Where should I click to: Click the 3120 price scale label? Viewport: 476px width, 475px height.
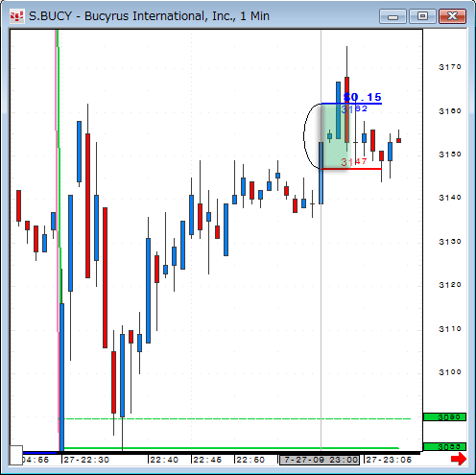pos(450,285)
